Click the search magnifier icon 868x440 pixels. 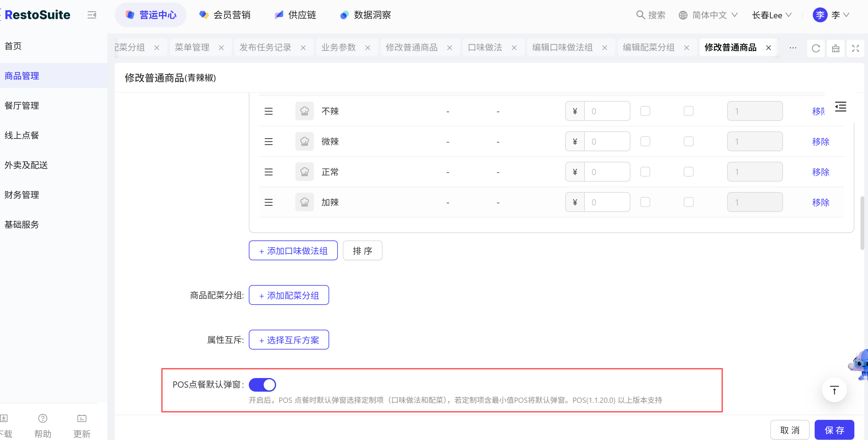tap(640, 15)
